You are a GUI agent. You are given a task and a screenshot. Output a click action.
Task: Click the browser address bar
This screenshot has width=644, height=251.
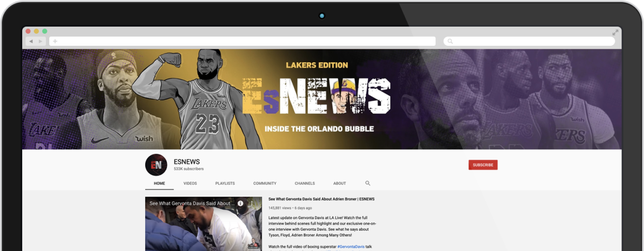243,41
